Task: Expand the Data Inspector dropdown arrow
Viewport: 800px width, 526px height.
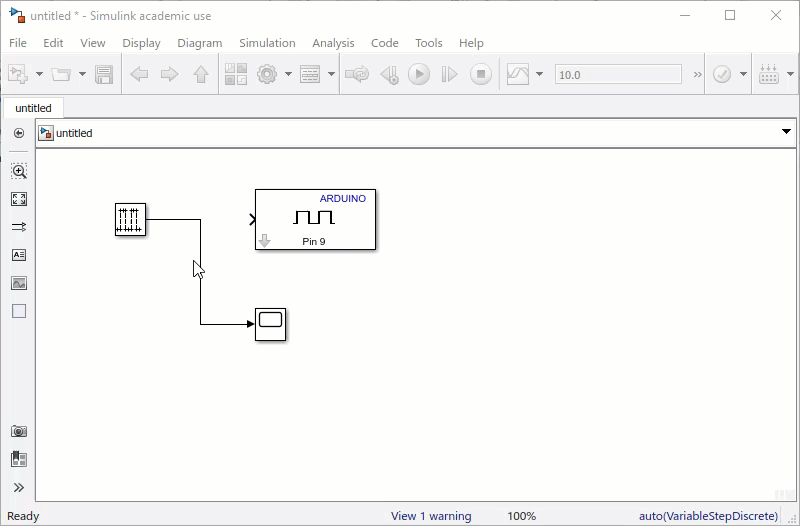Action: pyautogui.click(x=539, y=74)
